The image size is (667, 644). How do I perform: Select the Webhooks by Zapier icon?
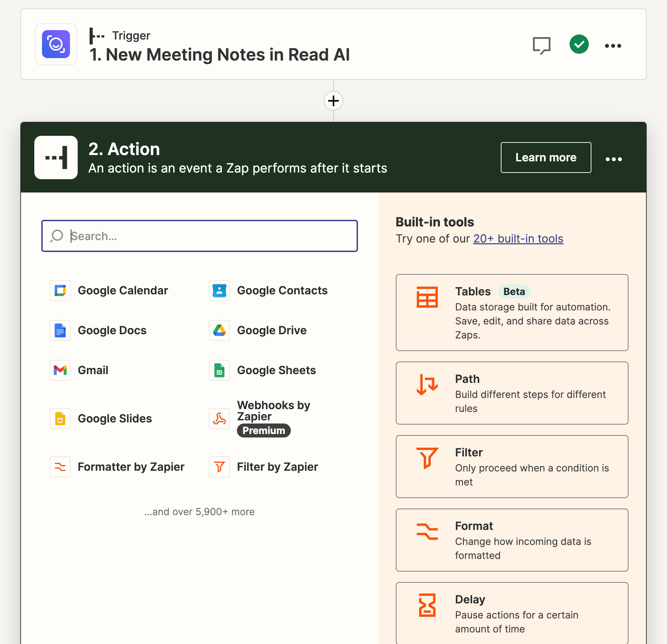click(x=219, y=419)
